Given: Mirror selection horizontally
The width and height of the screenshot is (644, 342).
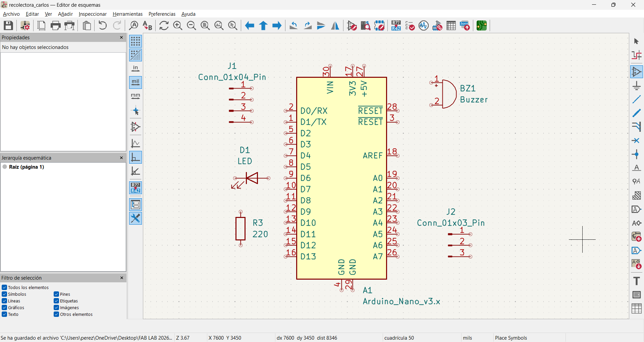Looking at the screenshot, I should click(335, 25).
